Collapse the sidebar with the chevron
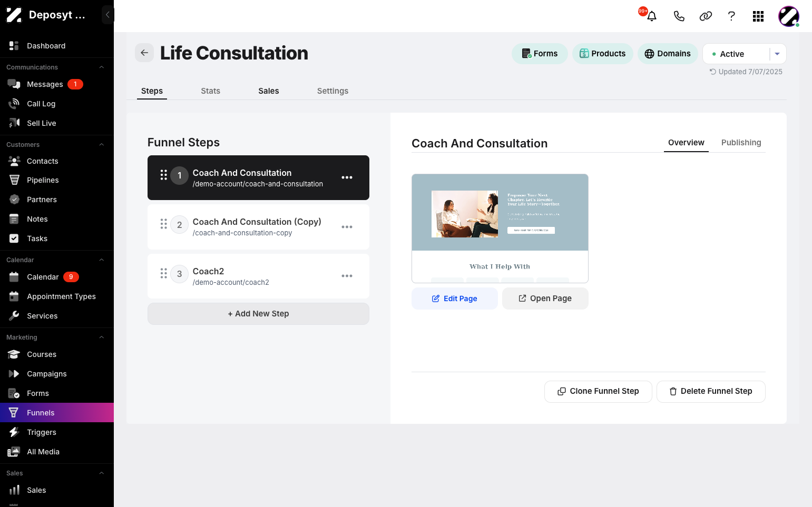The image size is (812, 507). [107, 15]
